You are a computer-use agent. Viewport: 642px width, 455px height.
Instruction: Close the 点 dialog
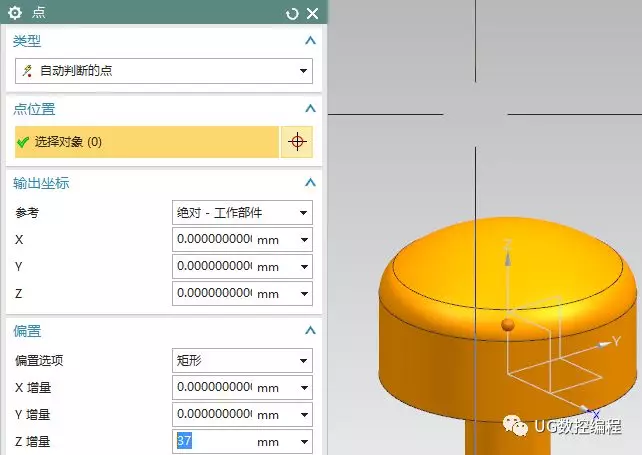point(312,14)
